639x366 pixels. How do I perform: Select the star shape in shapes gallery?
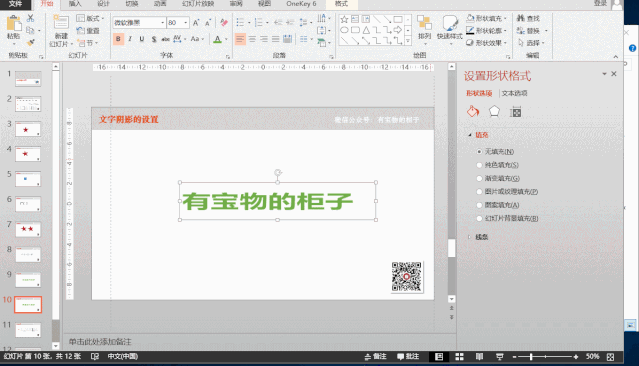344,20
